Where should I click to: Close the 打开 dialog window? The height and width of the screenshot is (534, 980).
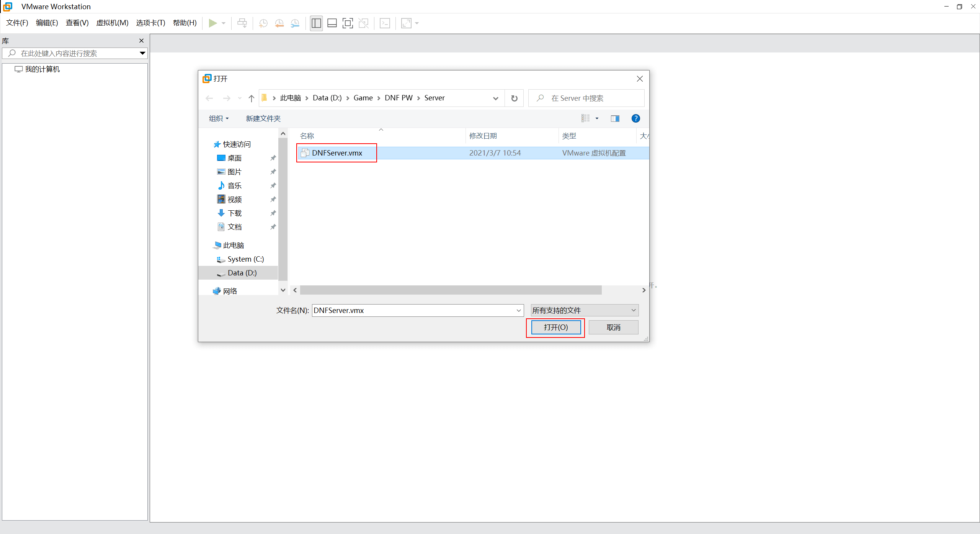[x=640, y=79]
